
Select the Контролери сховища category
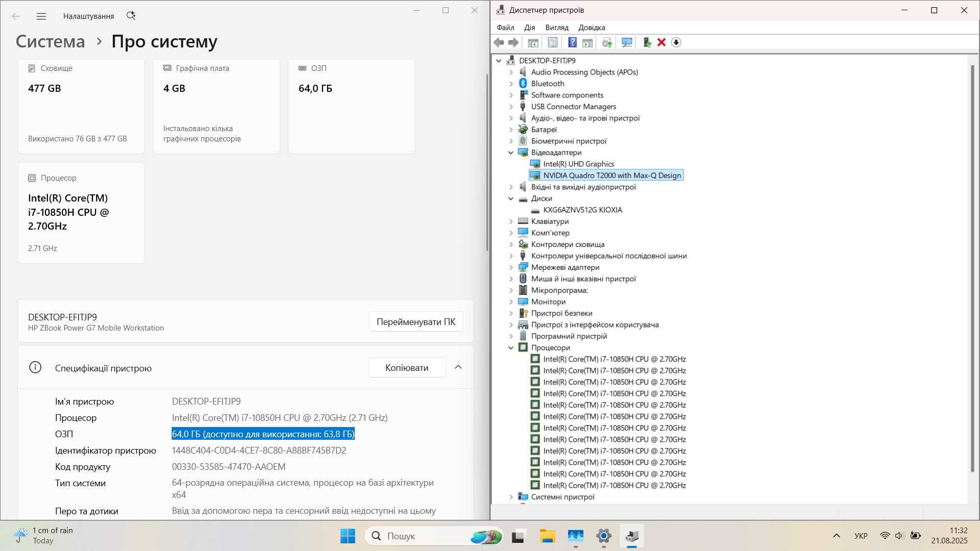point(568,244)
